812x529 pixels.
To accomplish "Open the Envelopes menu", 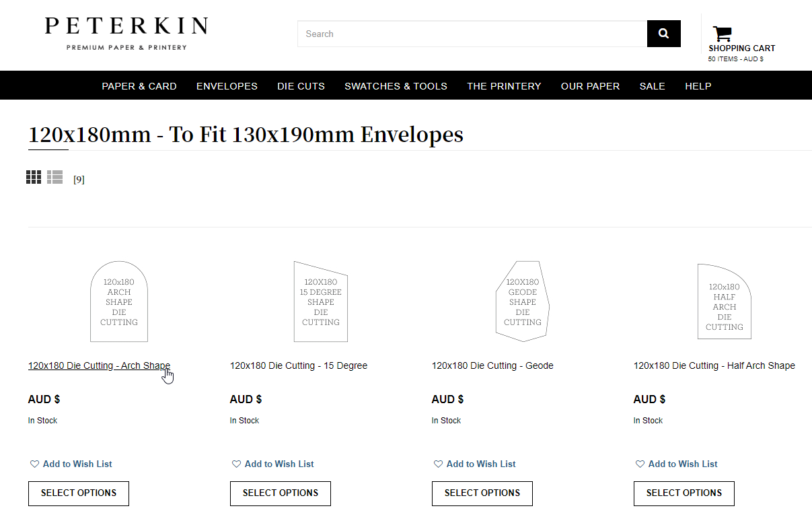I will [x=227, y=86].
